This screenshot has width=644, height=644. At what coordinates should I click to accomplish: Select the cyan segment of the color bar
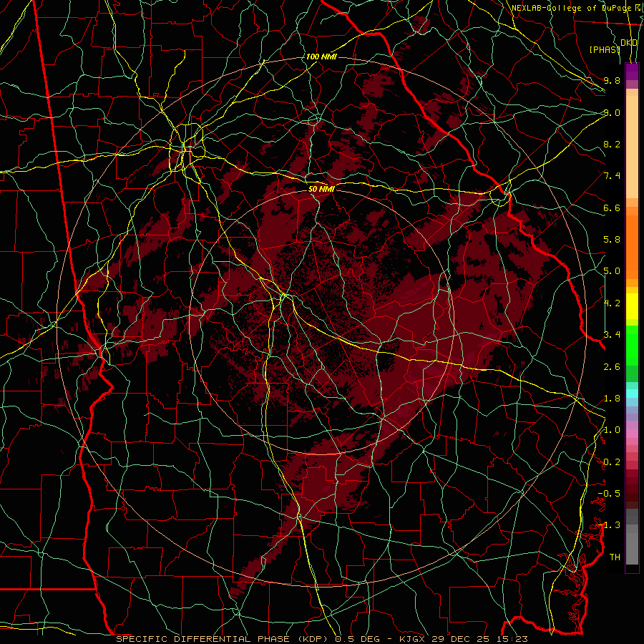632,393
